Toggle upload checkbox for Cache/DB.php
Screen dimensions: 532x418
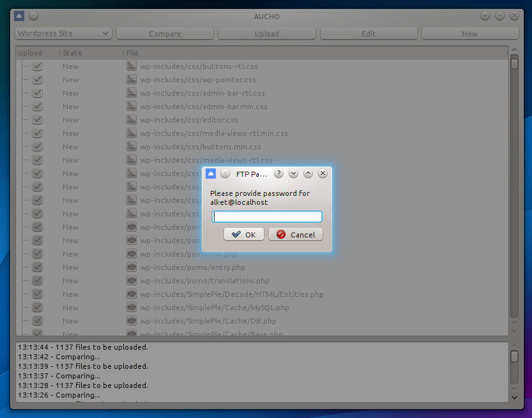pos(37,321)
